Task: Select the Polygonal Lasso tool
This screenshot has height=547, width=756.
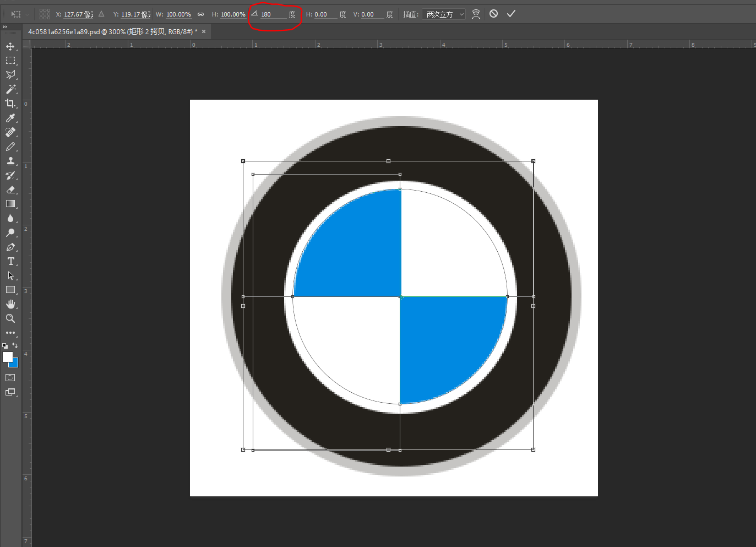Action: (10, 75)
